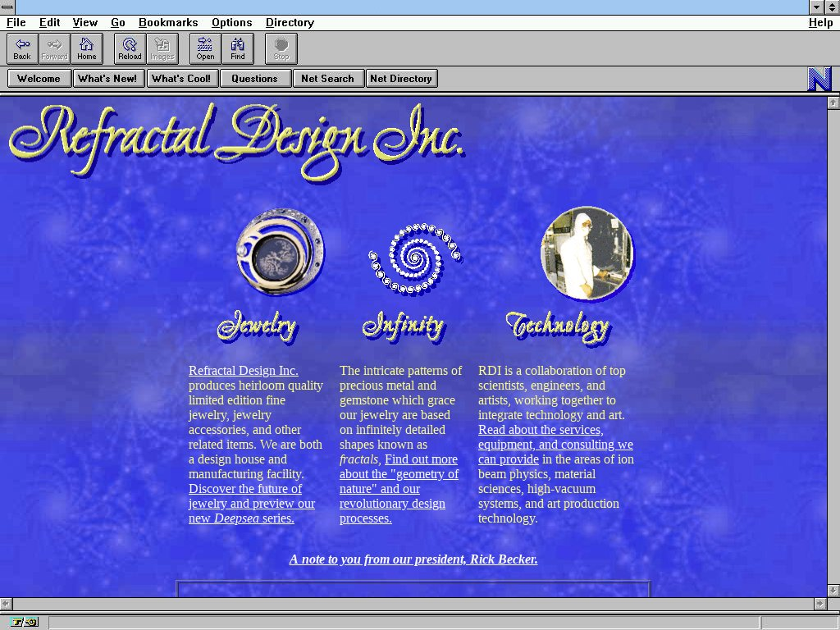Open the window control menu box
The width and height of the screenshot is (840, 630).
click(x=7, y=7)
